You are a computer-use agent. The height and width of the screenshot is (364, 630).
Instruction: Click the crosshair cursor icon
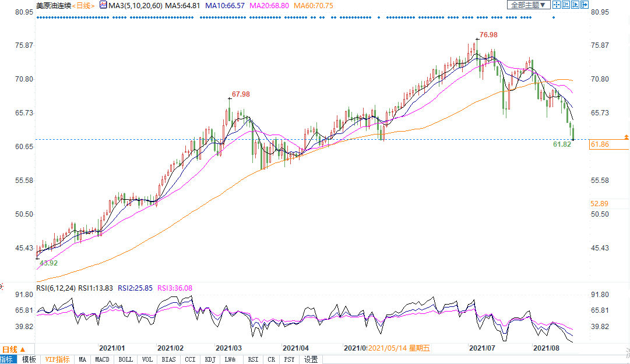coord(557,5)
